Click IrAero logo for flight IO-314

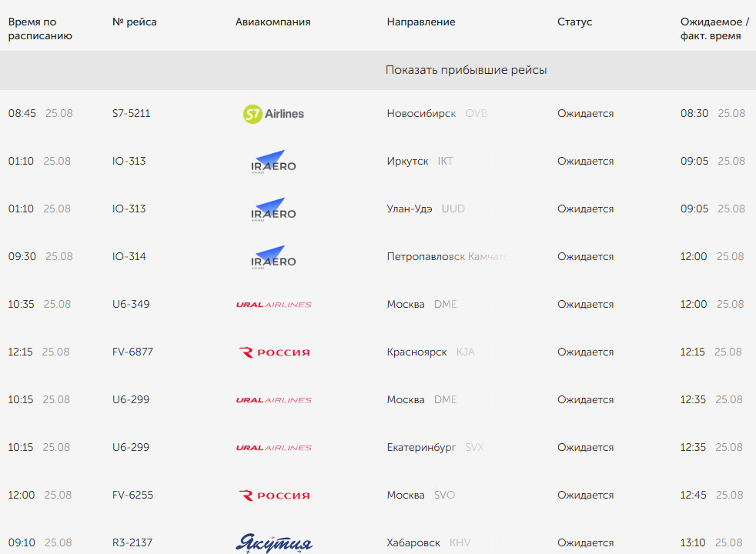click(x=273, y=257)
